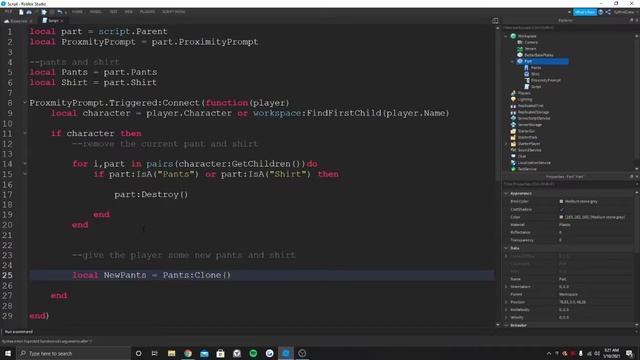This screenshot has width=640, height=360.
Task: Fold the function block on line 8
Action: 25,103
